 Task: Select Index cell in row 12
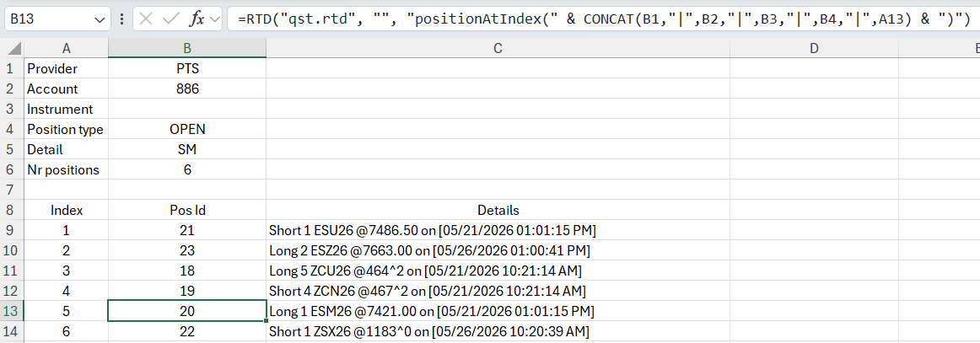coord(67,291)
